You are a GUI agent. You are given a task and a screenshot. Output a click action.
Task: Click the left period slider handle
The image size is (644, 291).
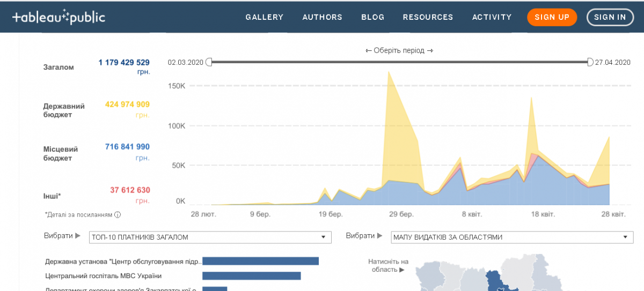[209, 62]
